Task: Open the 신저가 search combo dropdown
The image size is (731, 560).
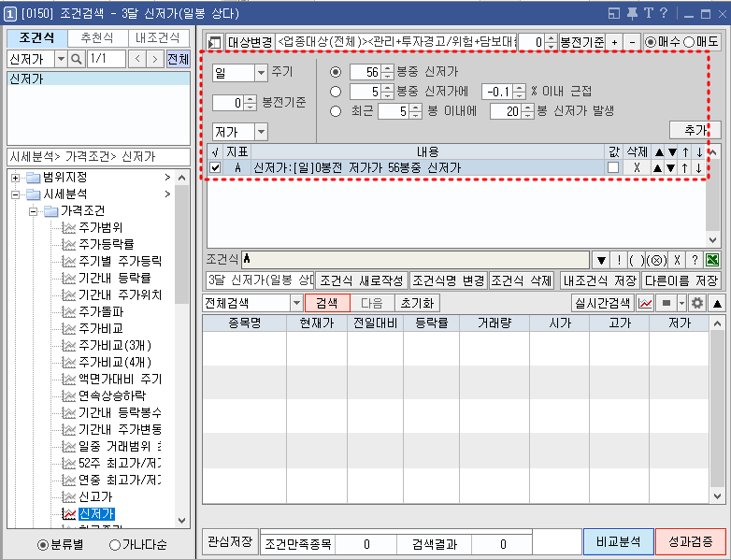Action: click(61, 59)
